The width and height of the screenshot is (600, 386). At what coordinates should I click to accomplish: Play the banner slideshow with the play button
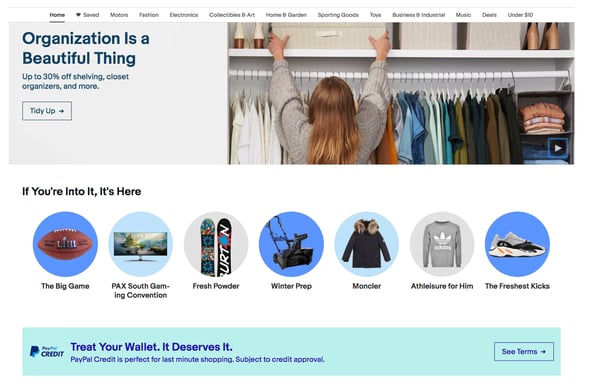[558, 148]
